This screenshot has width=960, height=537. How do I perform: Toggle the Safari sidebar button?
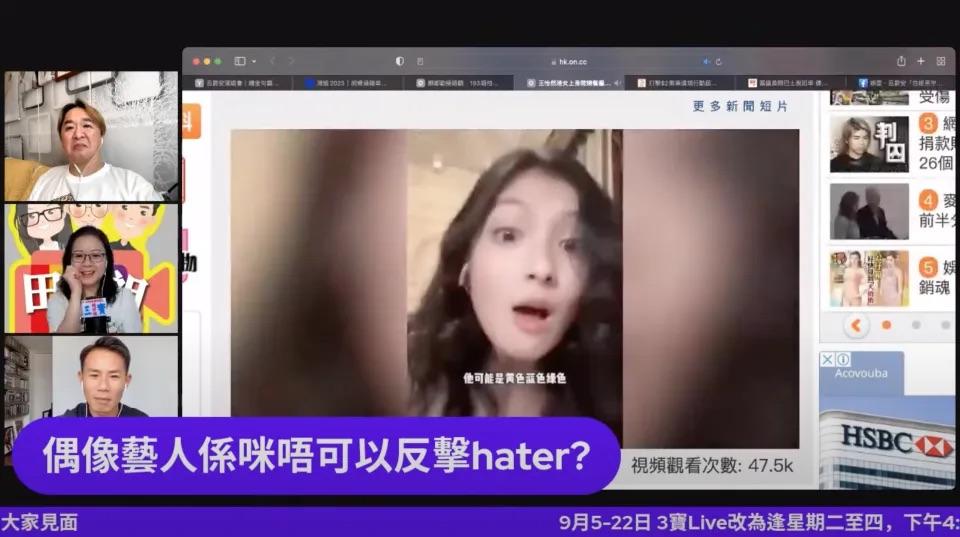tap(240, 61)
